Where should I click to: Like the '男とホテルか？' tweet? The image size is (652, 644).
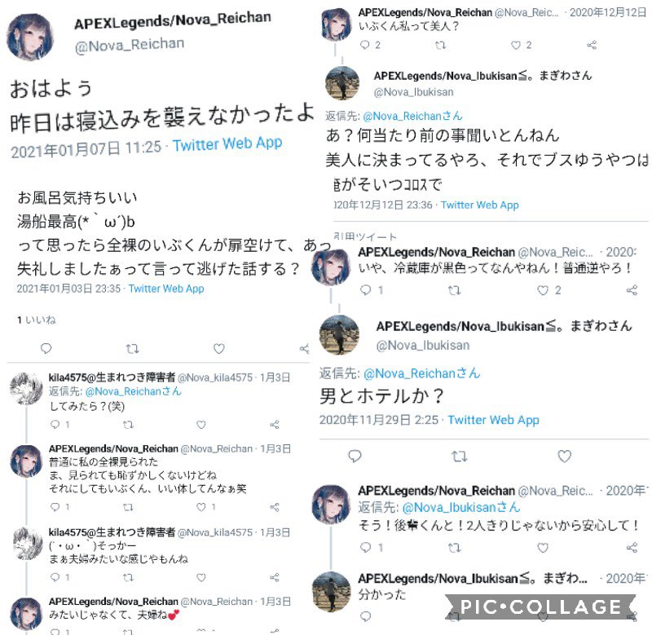[x=564, y=456]
